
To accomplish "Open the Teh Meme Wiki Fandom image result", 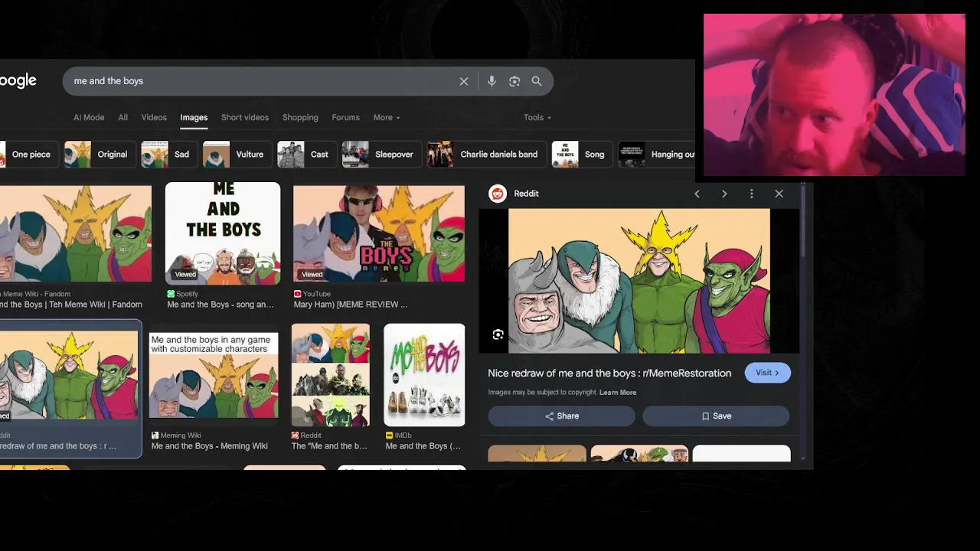I will (x=75, y=233).
